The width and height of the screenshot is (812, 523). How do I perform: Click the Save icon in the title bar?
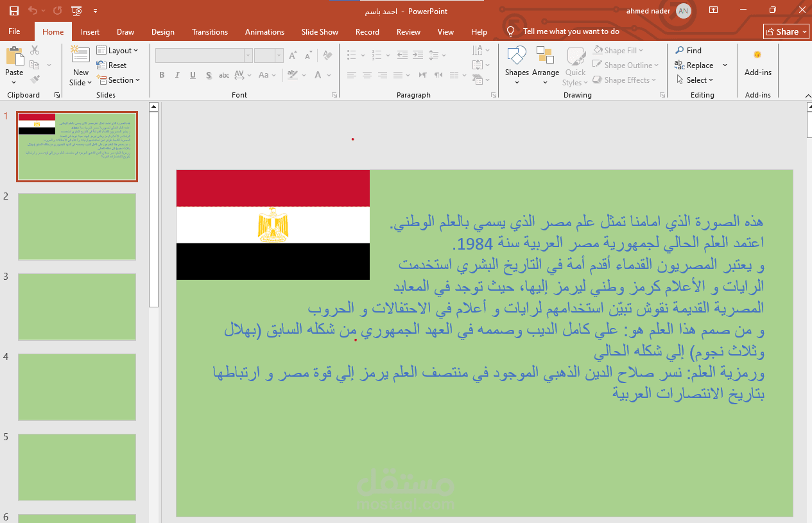point(13,11)
